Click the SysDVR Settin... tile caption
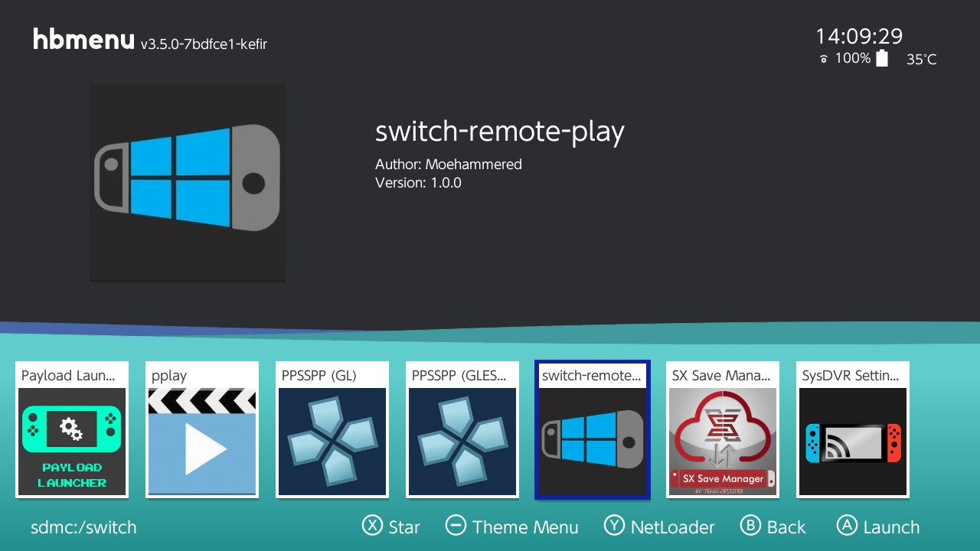 [851, 376]
